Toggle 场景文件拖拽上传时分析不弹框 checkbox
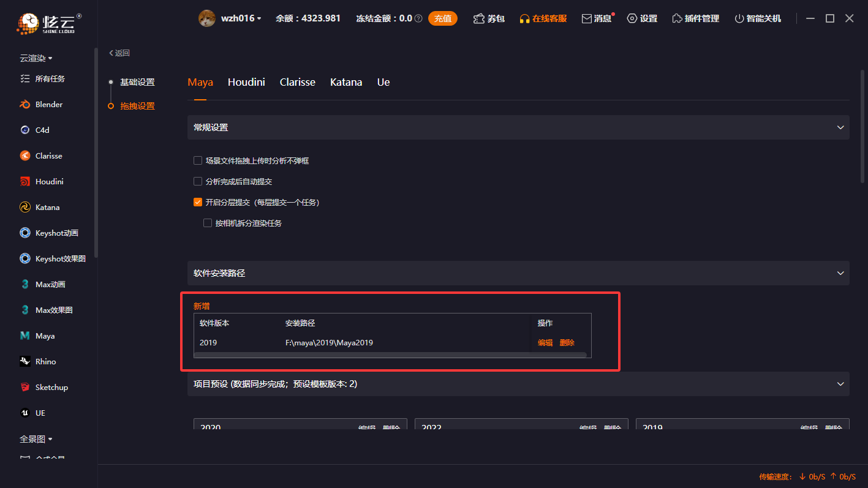 [x=198, y=160]
